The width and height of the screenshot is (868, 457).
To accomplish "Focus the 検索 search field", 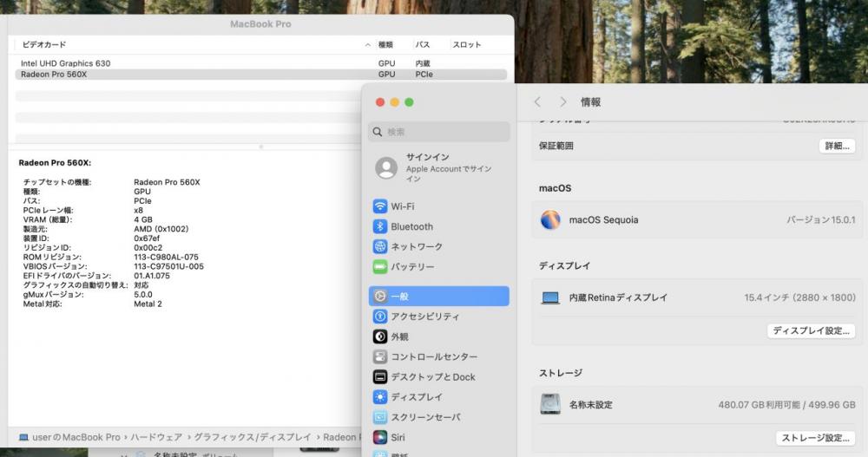I will (438, 132).
